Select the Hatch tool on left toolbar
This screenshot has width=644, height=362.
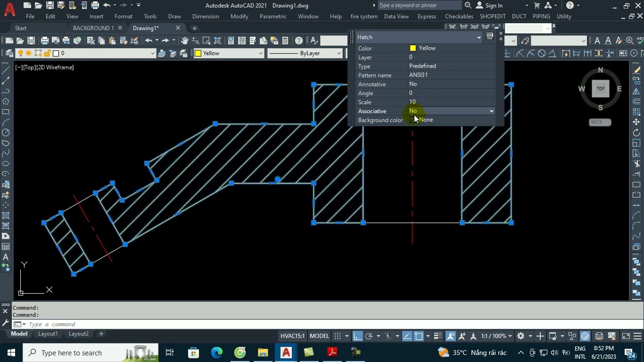[6, 215]
